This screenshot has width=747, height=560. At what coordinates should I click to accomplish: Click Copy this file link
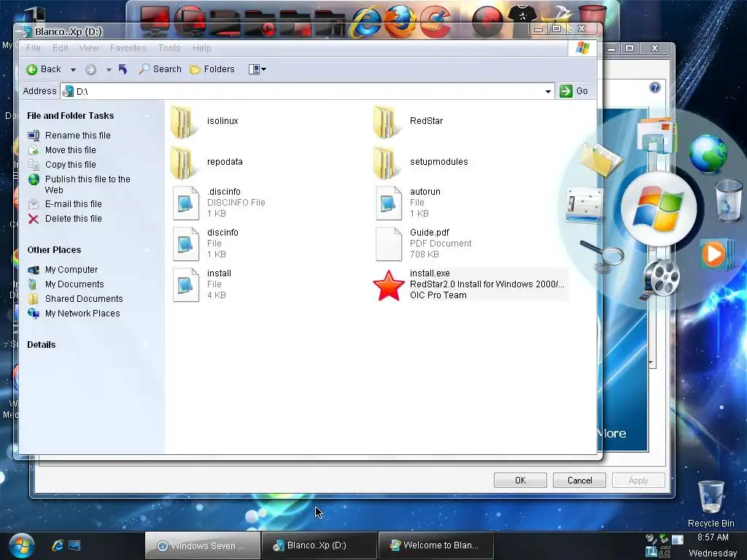click(x=71, y=165)
